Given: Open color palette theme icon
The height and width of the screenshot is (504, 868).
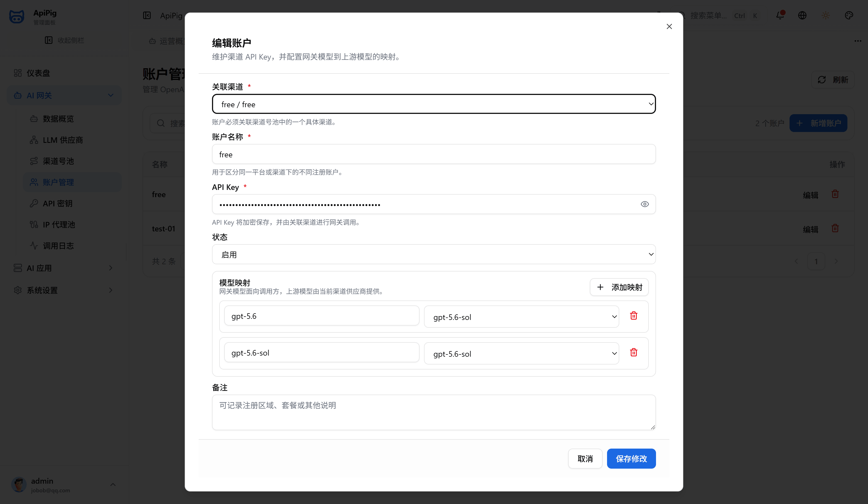Looking at the screenshot, I should 849,16.
